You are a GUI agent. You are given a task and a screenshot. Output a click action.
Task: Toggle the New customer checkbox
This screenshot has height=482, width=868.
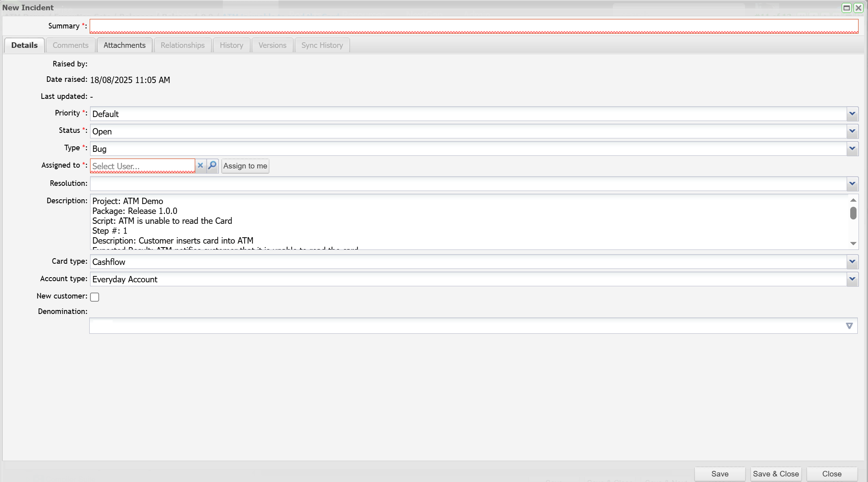[95, 297]
